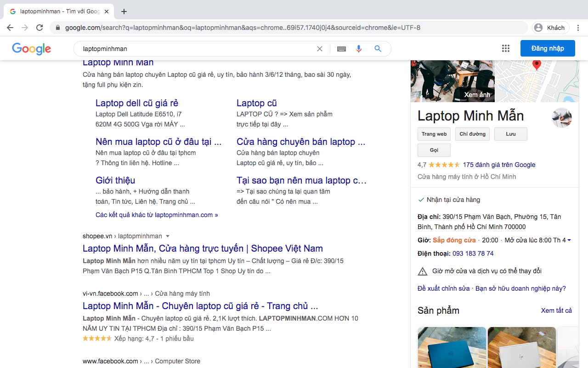The image size is (588, 368).
Task: Click the Đăng nhập sign-in button
Action: (x=548, y=48)
